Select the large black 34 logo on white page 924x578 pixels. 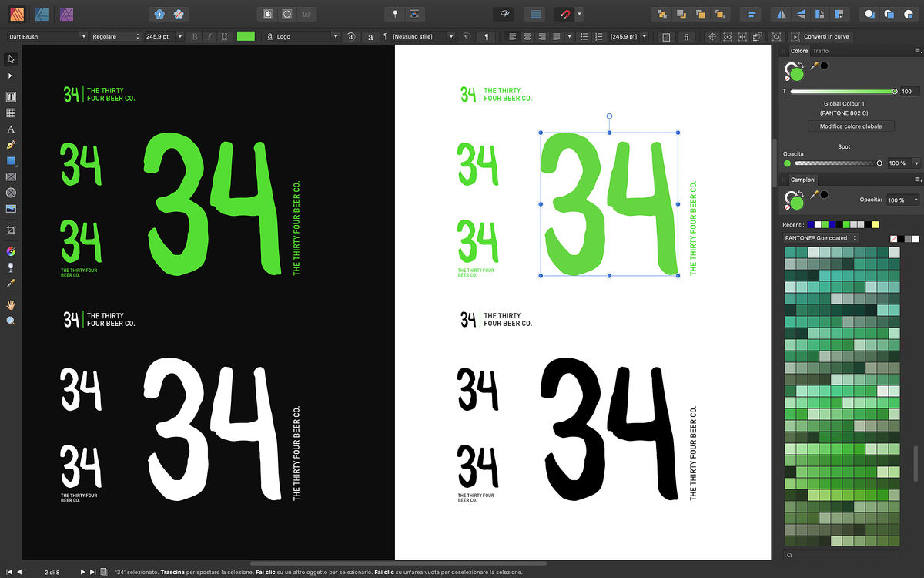610,430
